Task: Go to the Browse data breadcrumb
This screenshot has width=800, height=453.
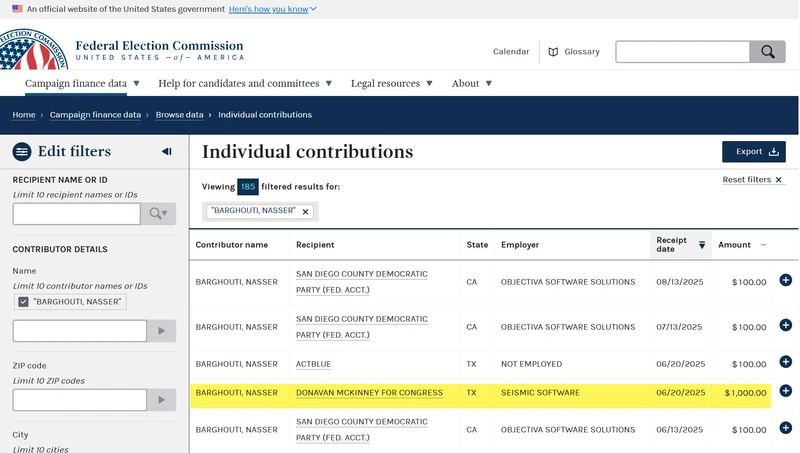Action: [180, 115]
